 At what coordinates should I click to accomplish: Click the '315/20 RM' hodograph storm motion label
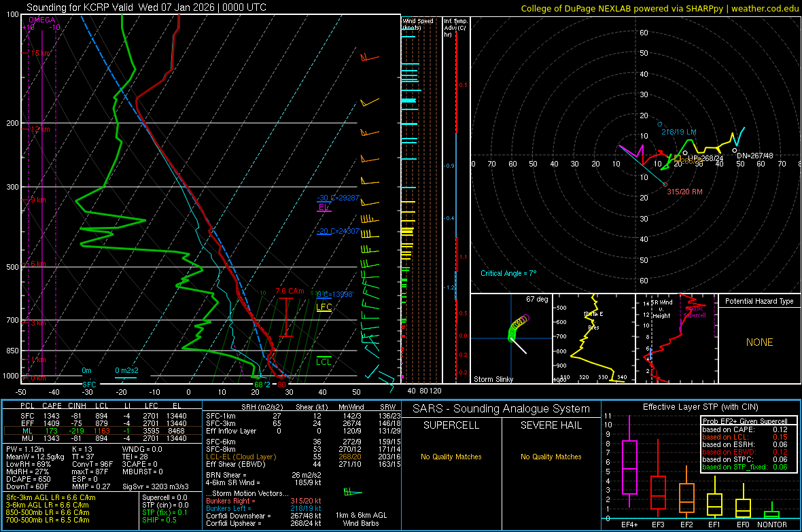[684, 192]
